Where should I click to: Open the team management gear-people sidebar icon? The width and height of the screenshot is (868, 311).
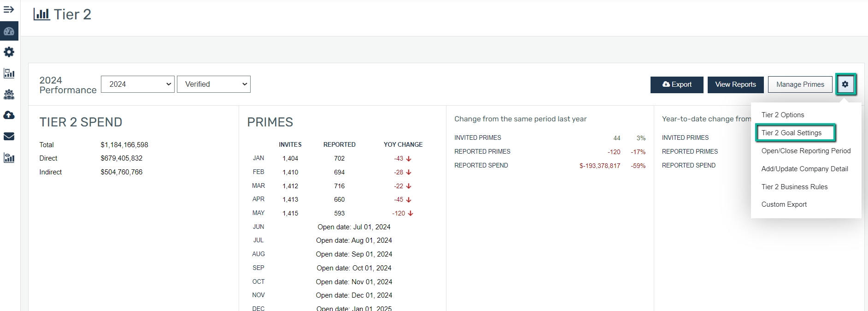[9, 94]
